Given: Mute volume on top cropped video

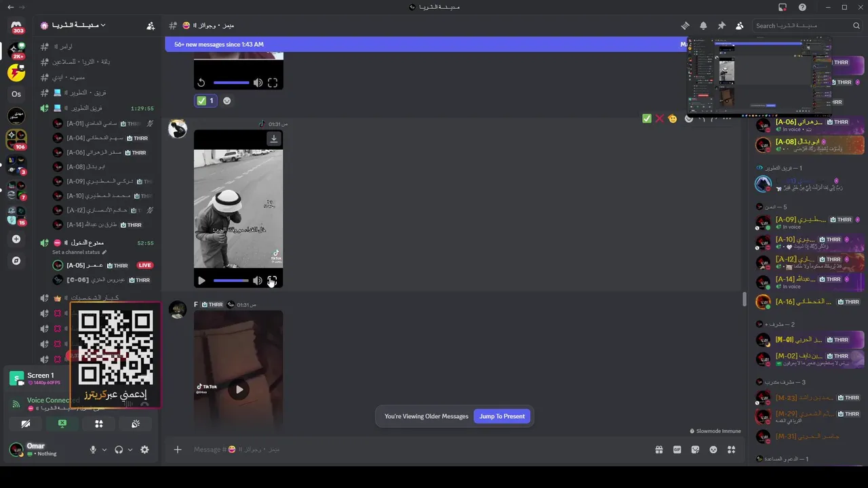Looking at the screenshot, I should 258,83.
